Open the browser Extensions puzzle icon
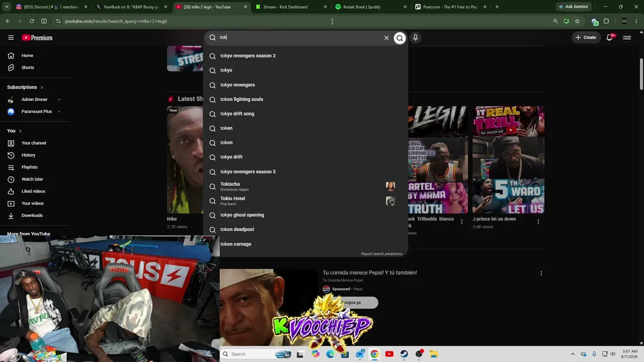Viewport: 644px width, 362px height. [x=606, y=21]
